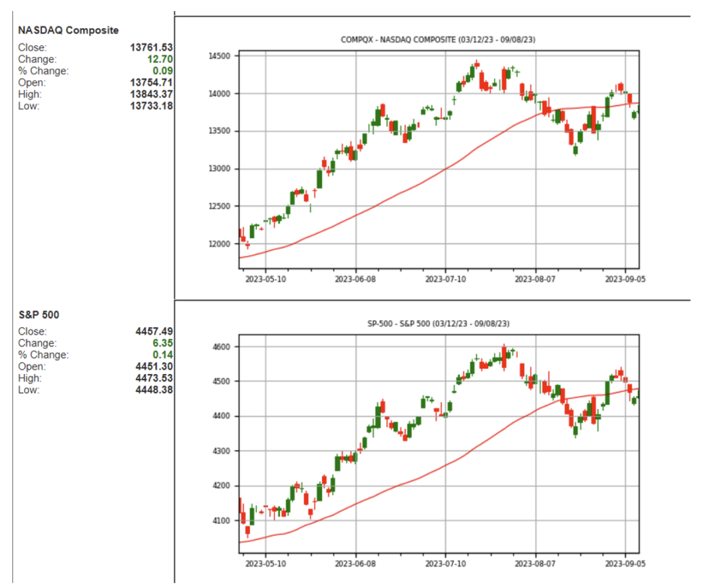Viewport: 703px width, 588px height.
Task: Click the High label under NASDAQ Composite
Action: [30, 94]
